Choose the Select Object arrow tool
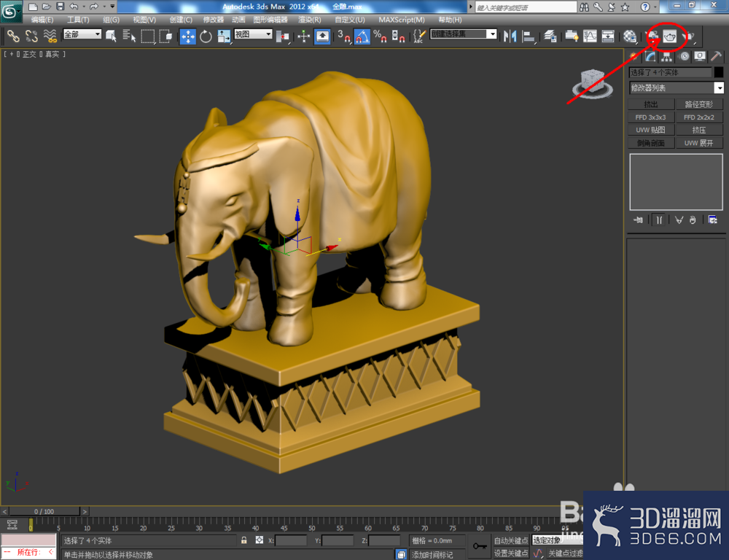The width and height of the screenshot is (729, 560). (111, 36)
